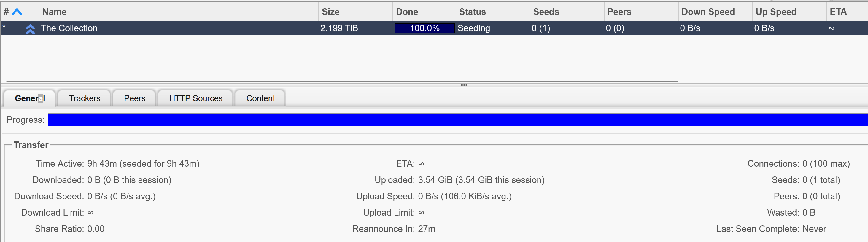Click the 100.0% done progress bar
The height and width of the screenshot is (242, 868).
tap(425, 28)
